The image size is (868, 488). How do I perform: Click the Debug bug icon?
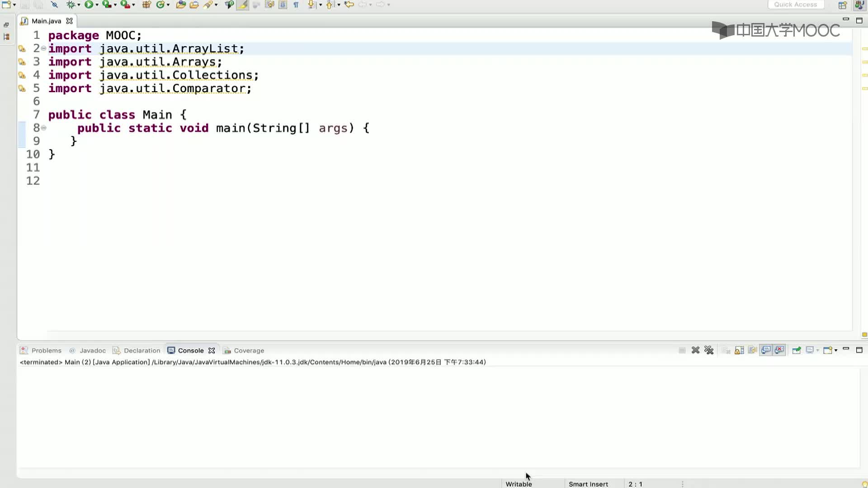(71, 5)
